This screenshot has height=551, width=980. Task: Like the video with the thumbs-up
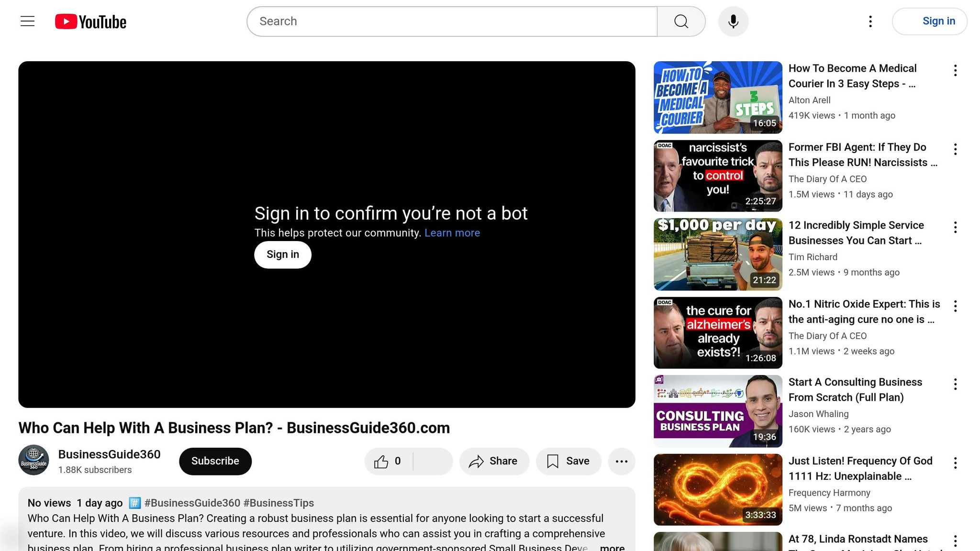389,461
